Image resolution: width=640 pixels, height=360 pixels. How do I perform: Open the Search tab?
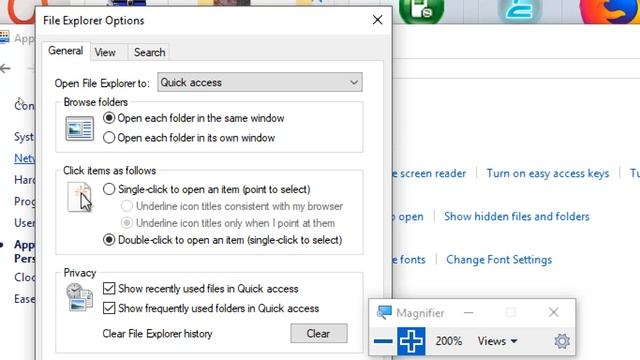click(149, 53)
